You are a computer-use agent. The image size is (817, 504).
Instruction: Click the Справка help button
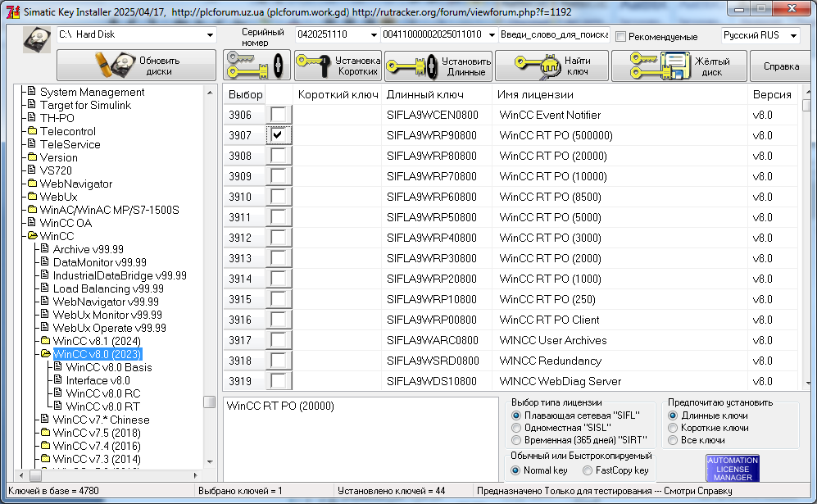click(781, 66)
